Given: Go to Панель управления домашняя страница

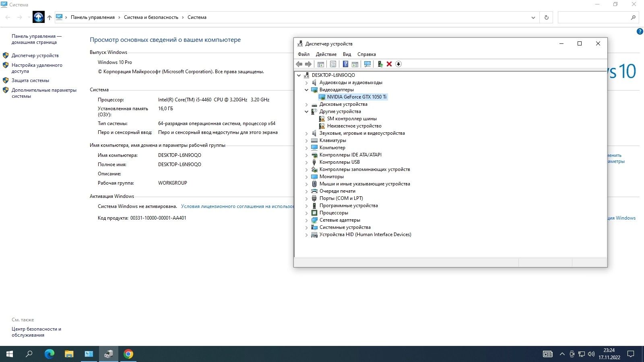Looking at the screenshot, I should 37,39.
